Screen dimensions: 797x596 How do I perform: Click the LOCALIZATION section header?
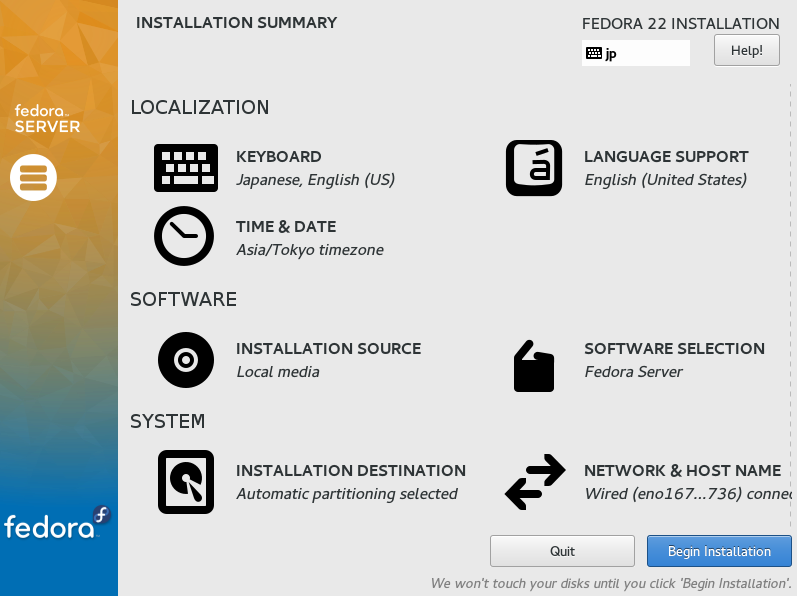200,108
